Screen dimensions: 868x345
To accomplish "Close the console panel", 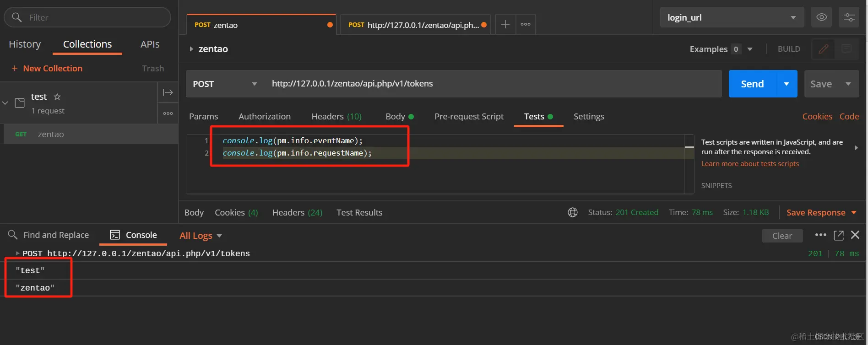I will tap(855, 235).
